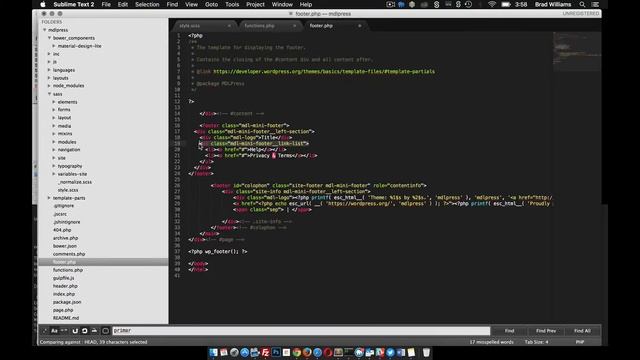This screenshot has width=640, height=360.
Task: Open the Goto menu
Action: click(x=211, y=4)
